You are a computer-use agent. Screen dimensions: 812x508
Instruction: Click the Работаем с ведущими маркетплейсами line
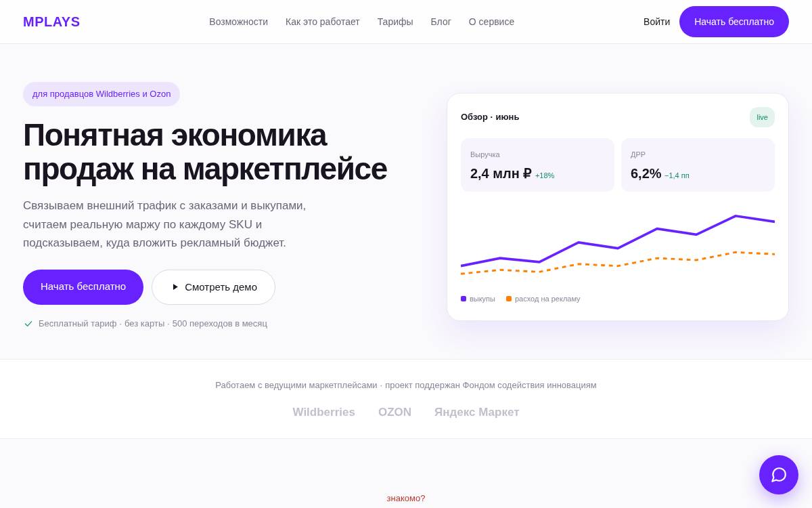[406, 385]
